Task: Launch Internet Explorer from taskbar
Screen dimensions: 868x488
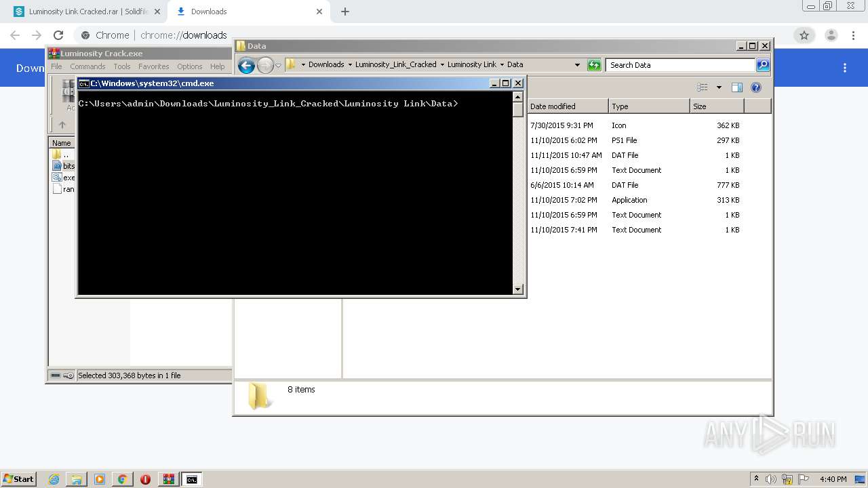Action: [x=54, y=479]
